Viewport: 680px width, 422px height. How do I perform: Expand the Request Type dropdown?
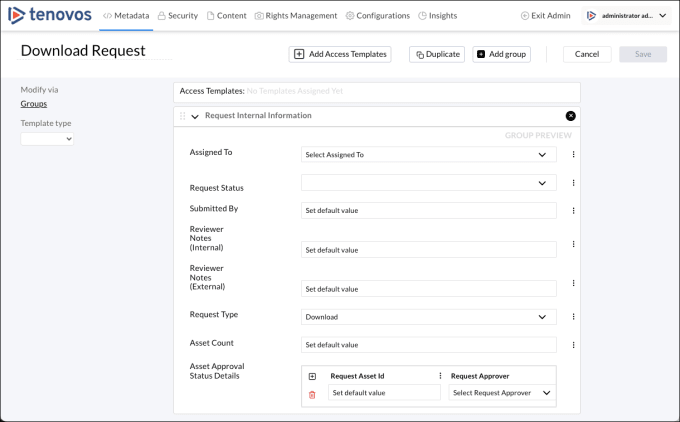pyautogui.click(x=429, y=317)
